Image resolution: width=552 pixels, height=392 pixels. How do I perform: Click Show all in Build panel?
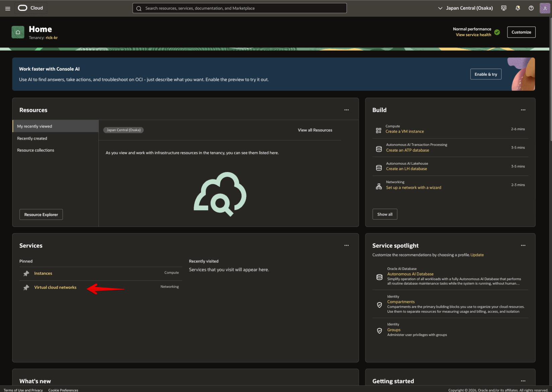tap(385, 214)
